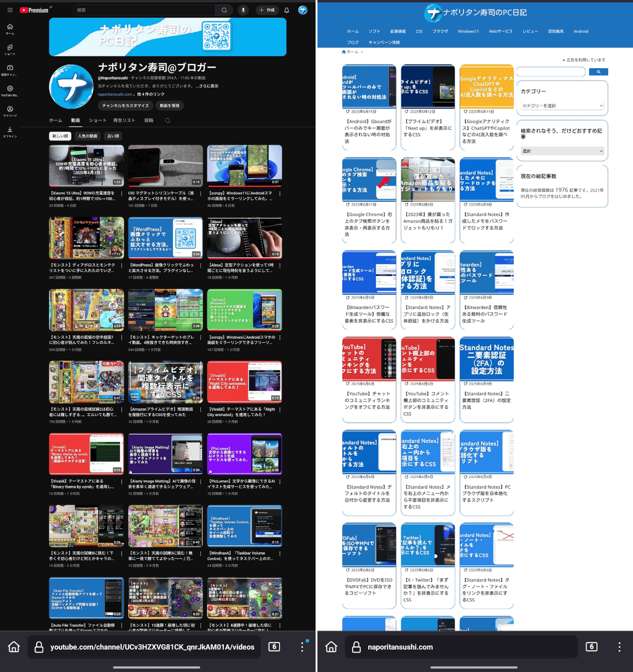
Task: Open blog menu item Android
Action: point(581,31)
